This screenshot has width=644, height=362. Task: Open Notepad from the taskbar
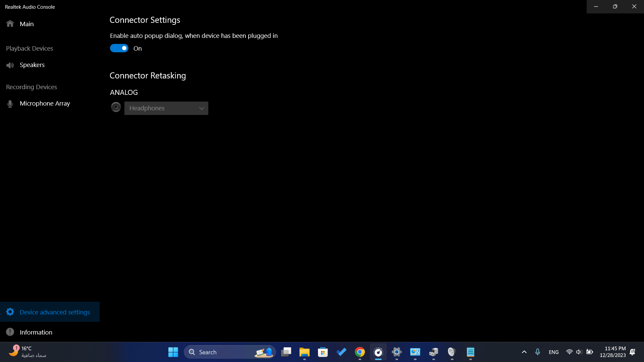[471, 352]
